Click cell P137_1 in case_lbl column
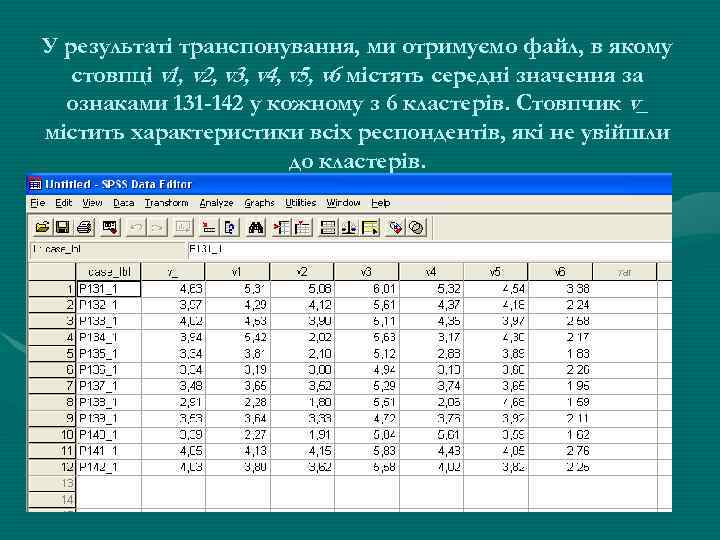Viewport: 720px width, 540px height. click(109, 386)
